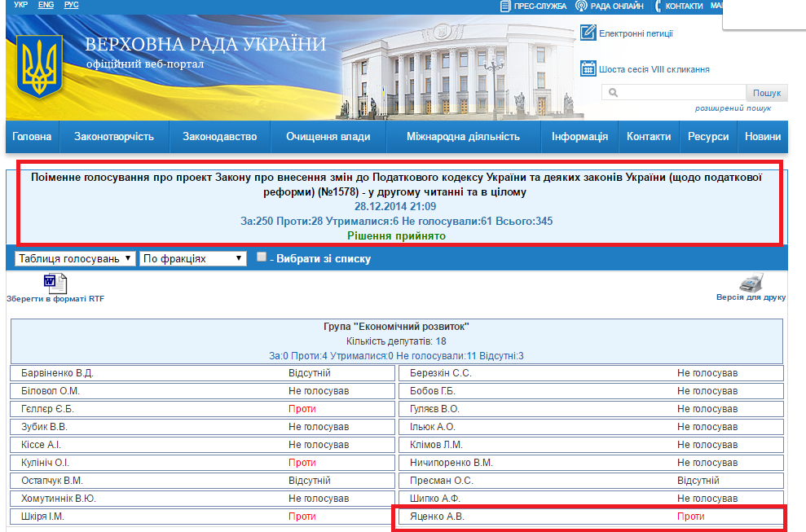Click the magnifier icon in search box

[x=613, y=93]
